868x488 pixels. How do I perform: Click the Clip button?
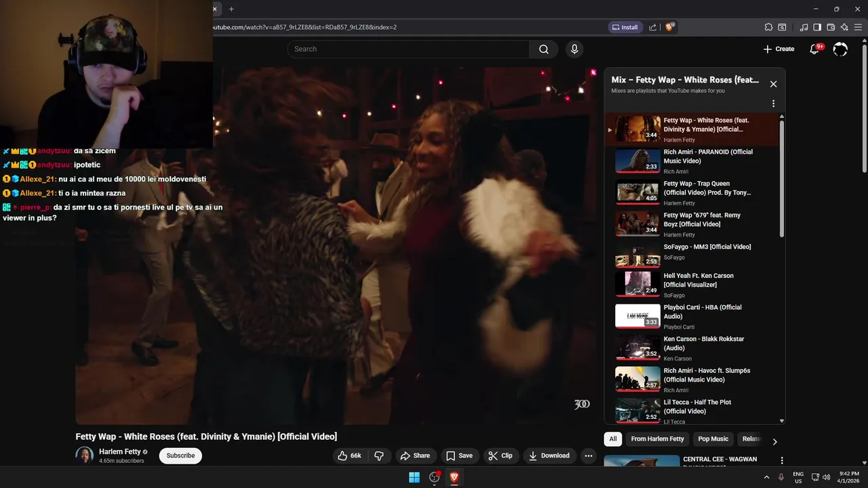coord(501,455)
